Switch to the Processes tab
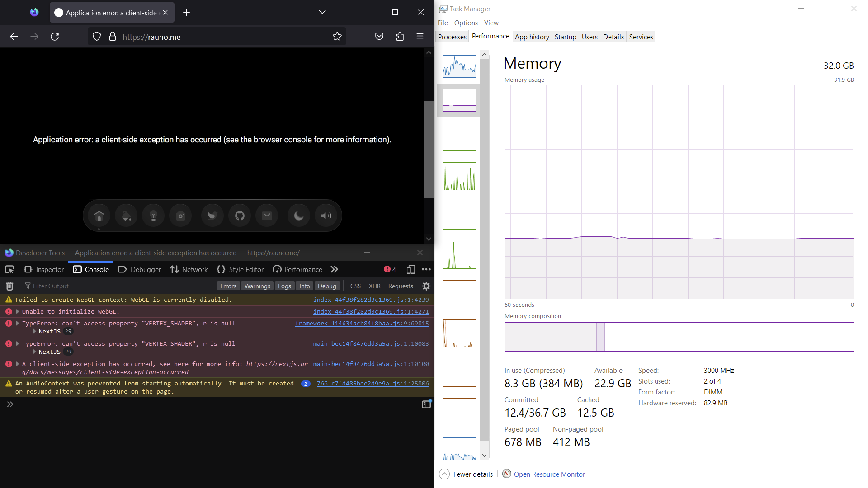 point(452,37)
